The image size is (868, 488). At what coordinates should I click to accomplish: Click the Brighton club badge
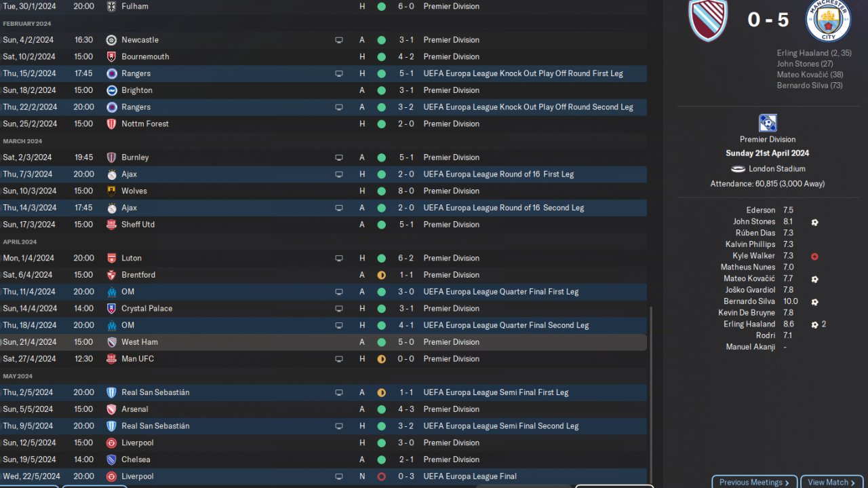(112, 90)
